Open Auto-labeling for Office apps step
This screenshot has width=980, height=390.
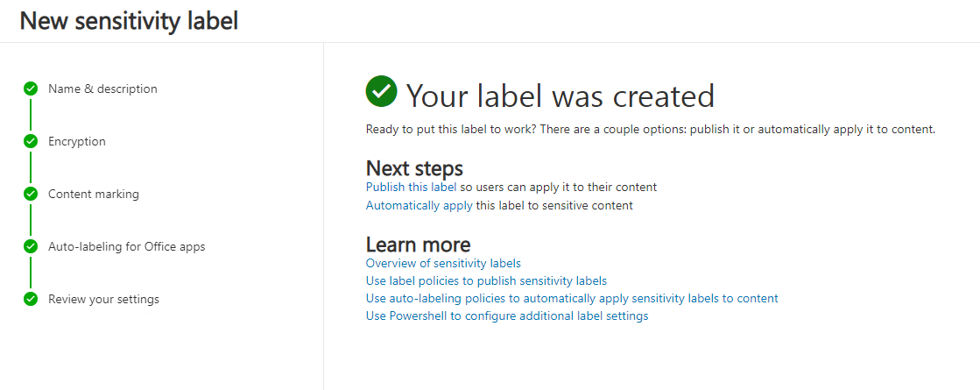(126, 246)
